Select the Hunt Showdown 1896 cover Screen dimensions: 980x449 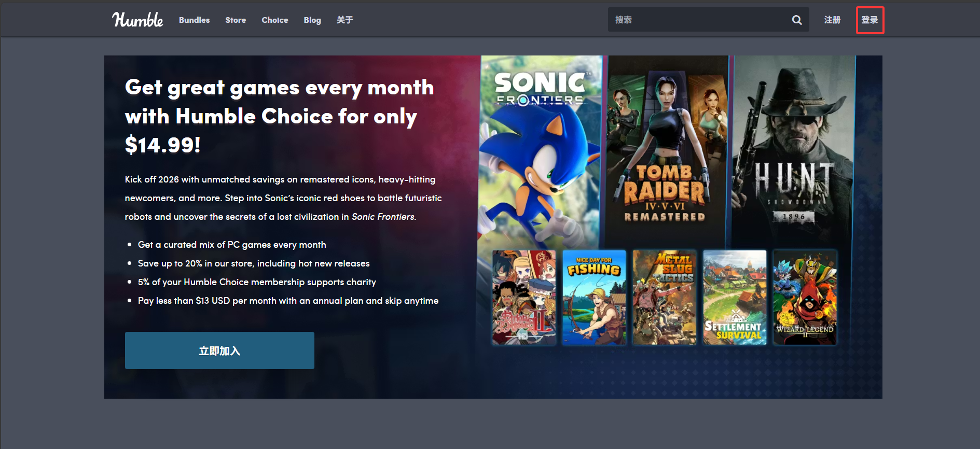[x=792, y=150]
